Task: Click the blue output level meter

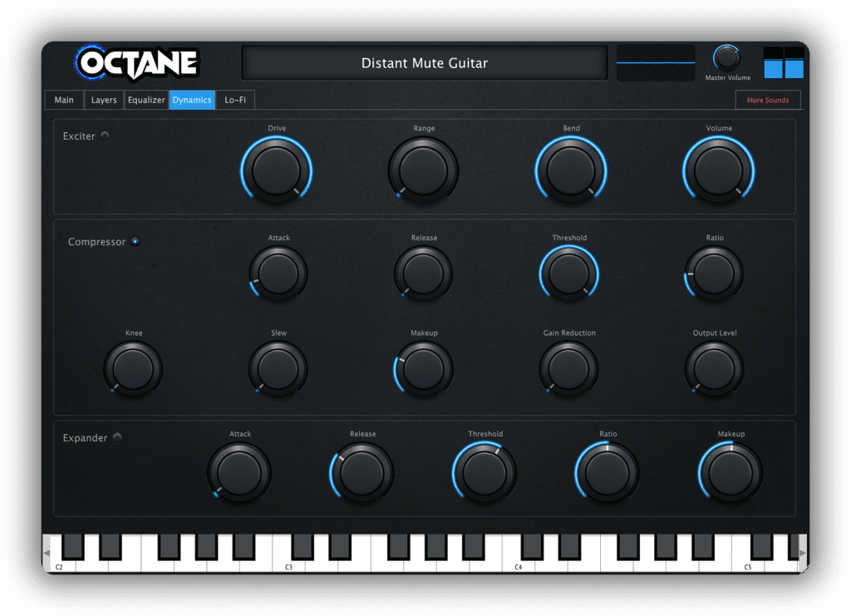Action: [x=784, y=62]
